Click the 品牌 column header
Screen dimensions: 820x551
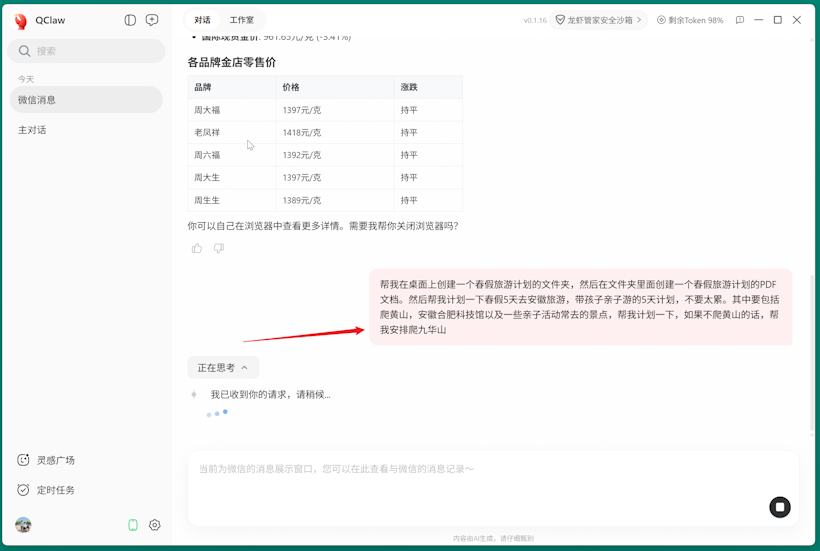232,87
